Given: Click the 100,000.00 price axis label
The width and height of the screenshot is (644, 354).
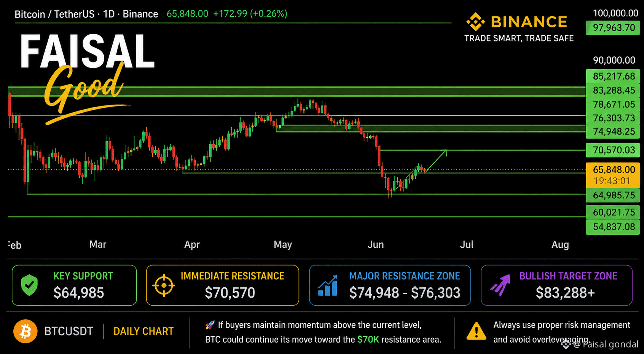Looking at the screenshot, I should (615, 13).
